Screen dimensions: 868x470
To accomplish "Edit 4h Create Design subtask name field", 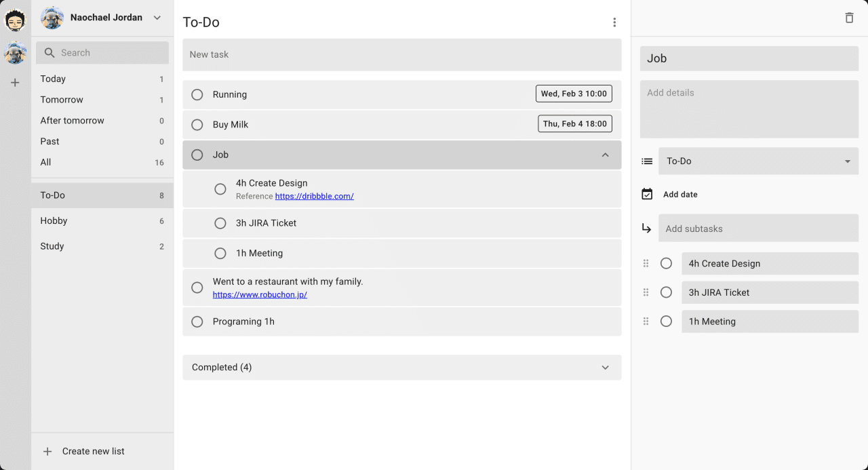I will (x=770, y=263).
